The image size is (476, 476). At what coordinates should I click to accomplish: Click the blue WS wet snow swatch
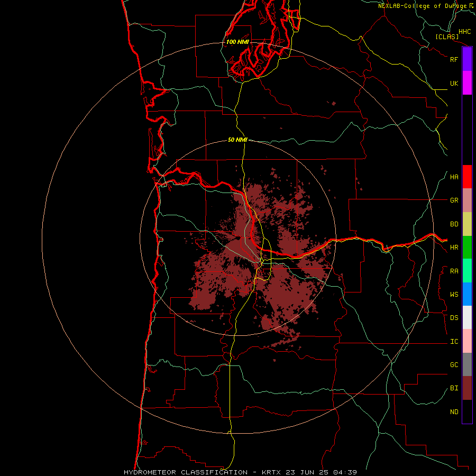click(x=467, y=294)
